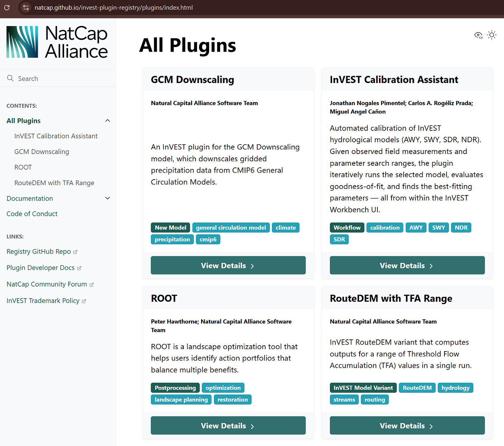Click the InVEST Calibration Assistant card title
The width and height of the screenshot is (504, 446).
(x=394, y=80)
